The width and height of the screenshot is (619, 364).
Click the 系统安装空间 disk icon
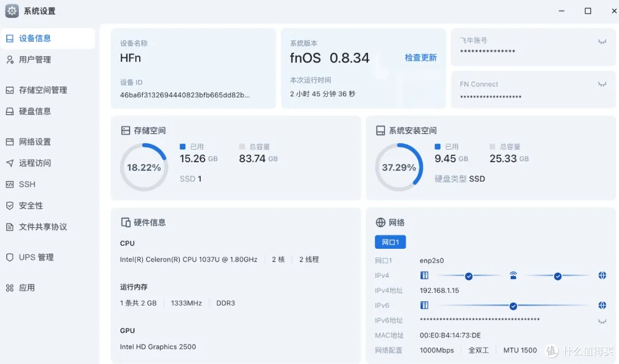[x=380, y=131]
